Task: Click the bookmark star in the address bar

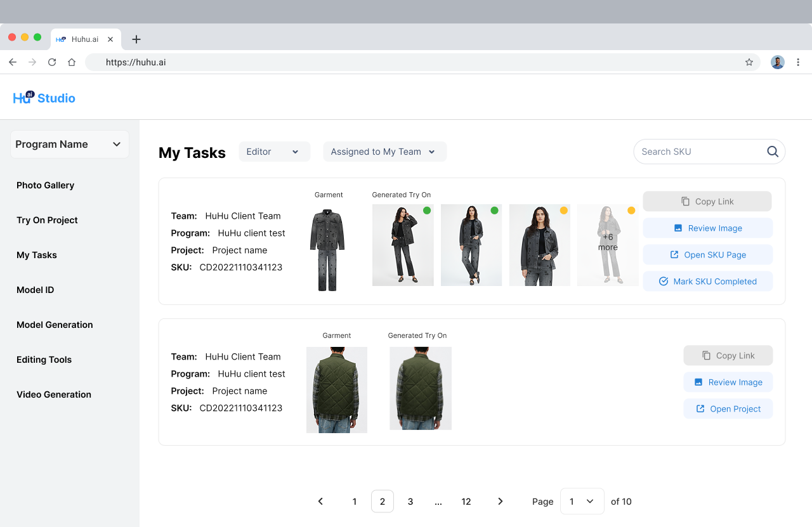Action: click(749, 62)
